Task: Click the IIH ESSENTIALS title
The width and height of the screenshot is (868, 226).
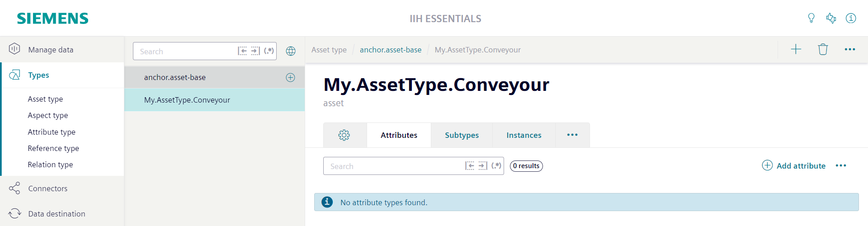Action: (445, 19)
